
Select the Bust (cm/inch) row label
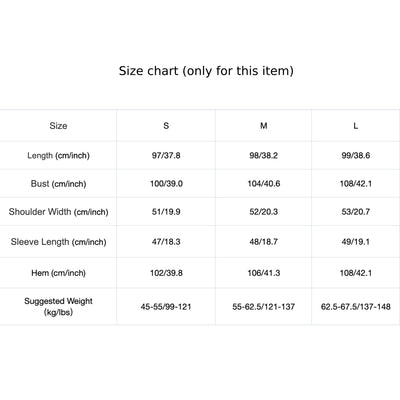click(x=58, y=184)
